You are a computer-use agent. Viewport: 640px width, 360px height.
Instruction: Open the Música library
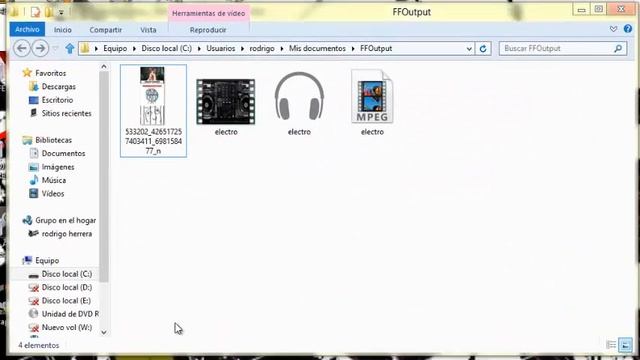[x=53, y=180]
